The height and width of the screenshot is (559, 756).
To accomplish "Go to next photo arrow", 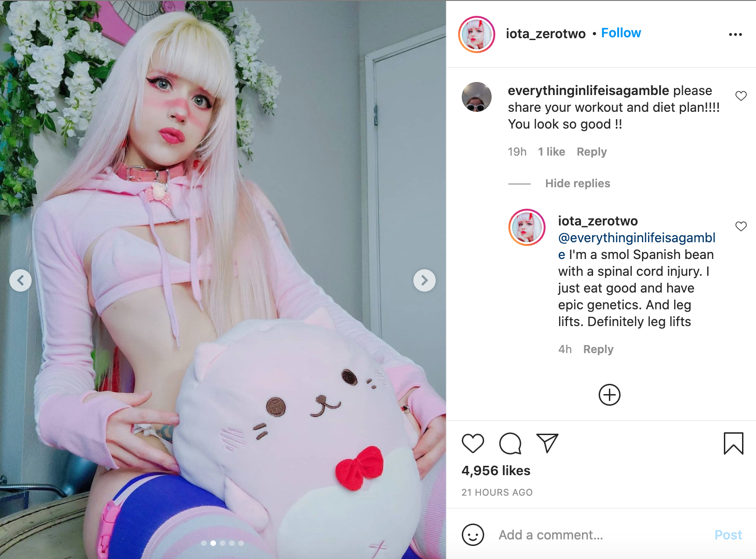I will (x=424, y=280).
